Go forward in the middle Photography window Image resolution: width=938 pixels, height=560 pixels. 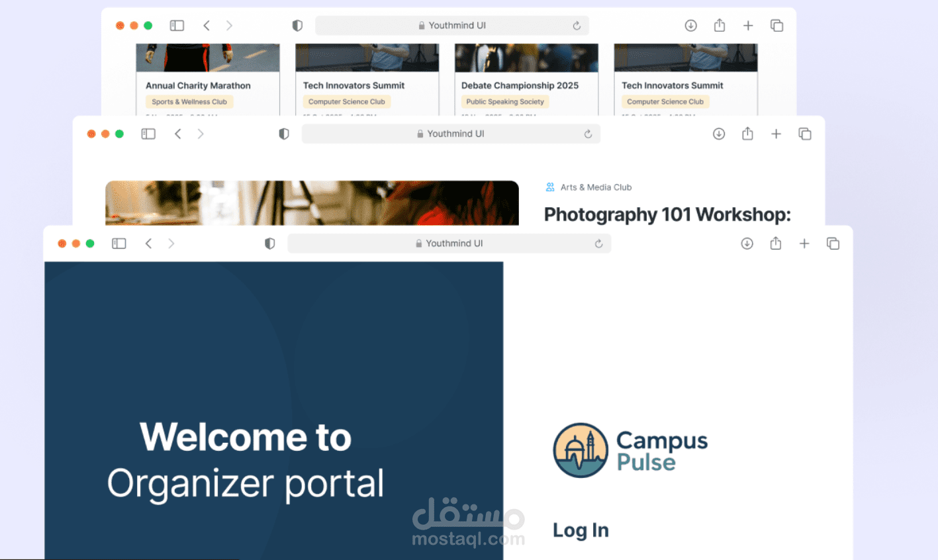click(201, 134)
